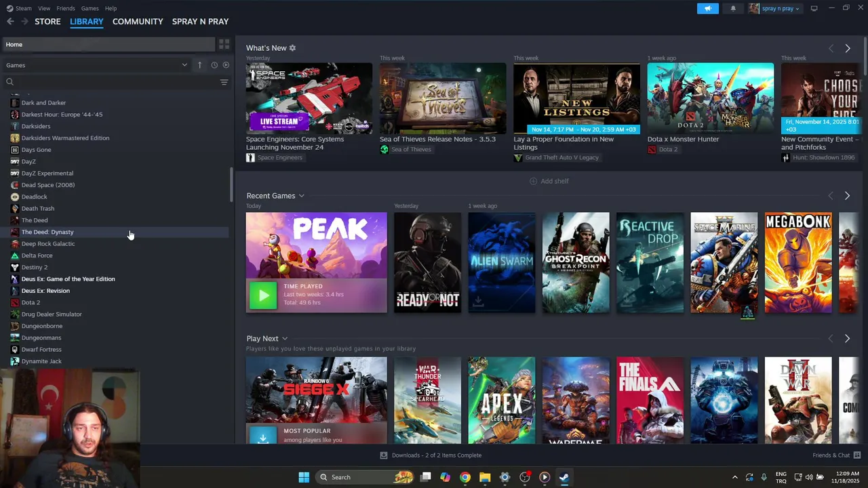Click the library search magnifier
Image resolution: width=868 pixels, height=488 pixels.
pyautogui.click(x=10, y=82)
